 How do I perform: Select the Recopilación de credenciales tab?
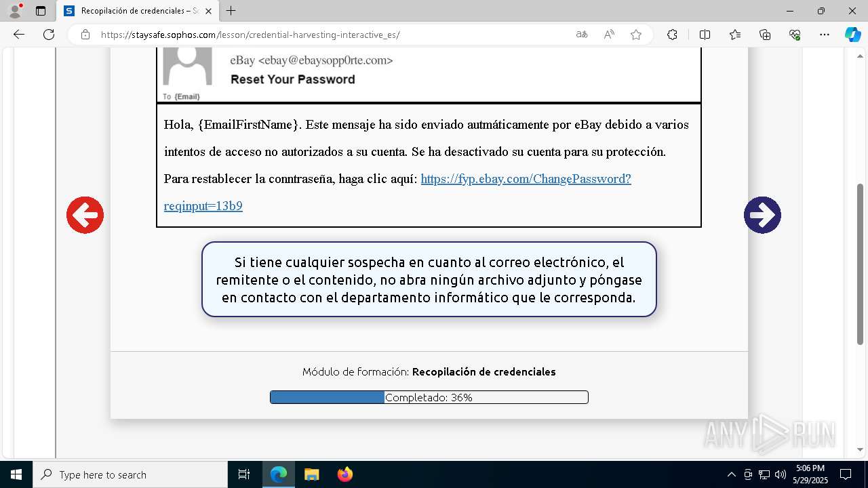(138, 11)
